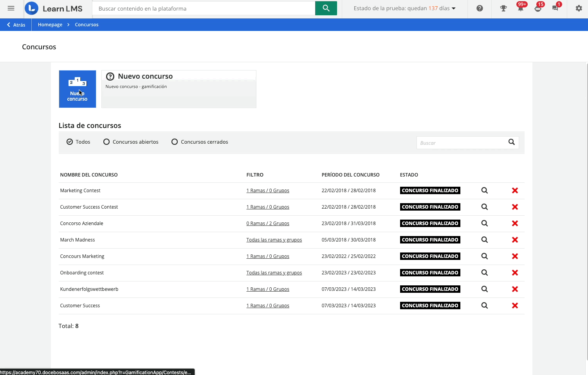Expand the trial status dropdown
Image resolution: width=588 pixels, height=375 pixels.
[454, 8]
